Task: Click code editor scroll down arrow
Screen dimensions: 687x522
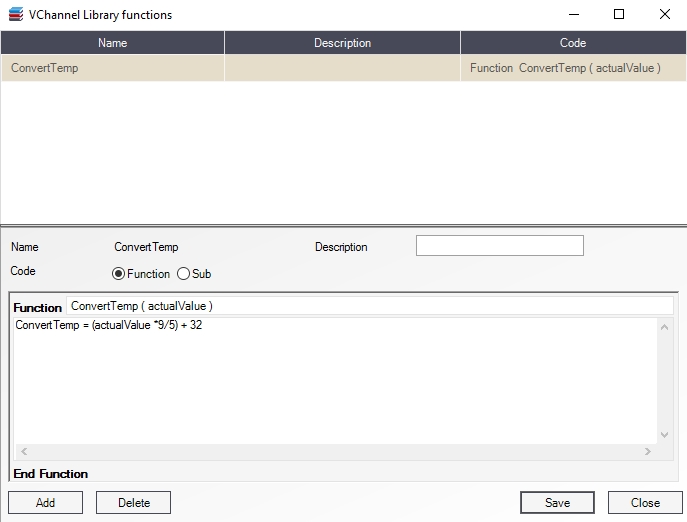Action: coord(665,435)
